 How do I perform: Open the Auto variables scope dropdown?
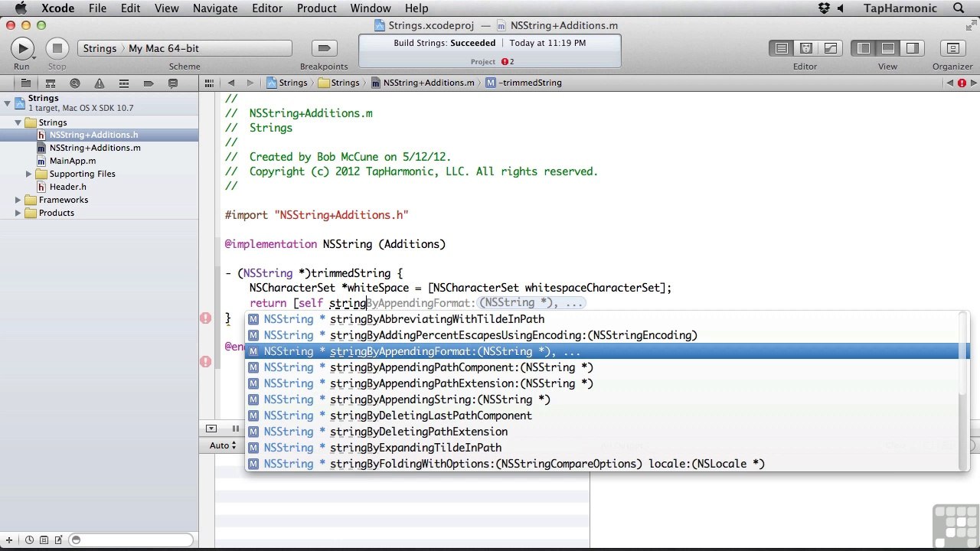[x=224, y=445]
